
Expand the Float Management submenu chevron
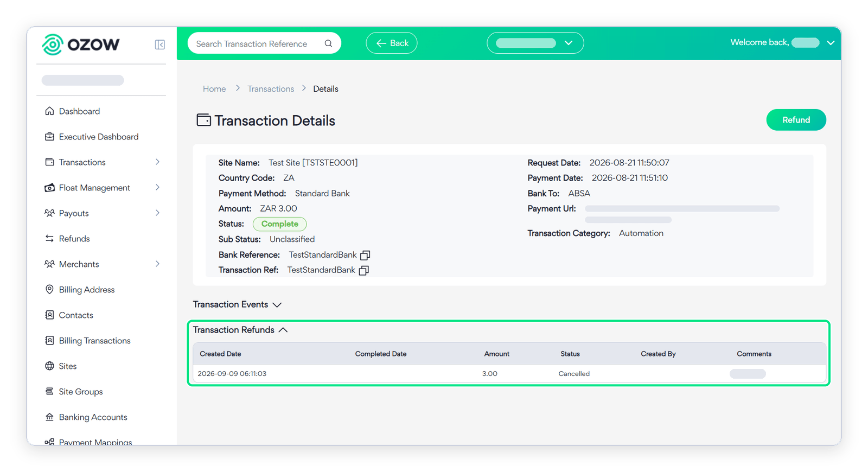[x=158, y=188]
